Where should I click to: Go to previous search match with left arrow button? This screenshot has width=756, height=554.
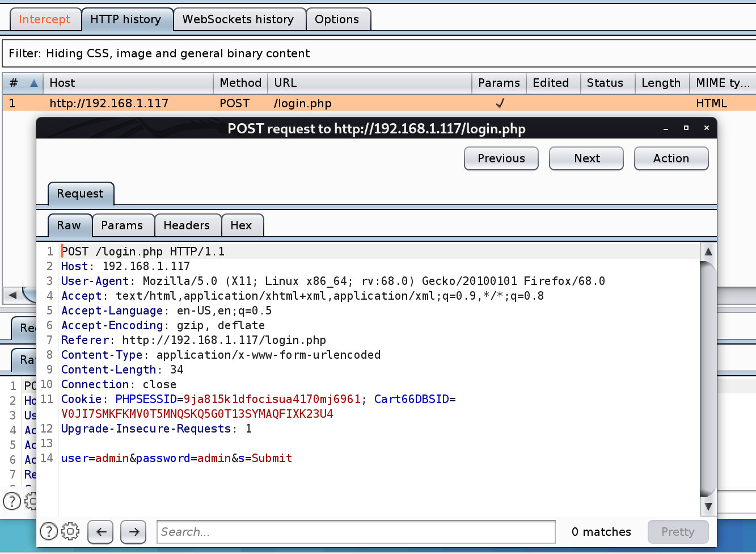[x=101, y=532]
